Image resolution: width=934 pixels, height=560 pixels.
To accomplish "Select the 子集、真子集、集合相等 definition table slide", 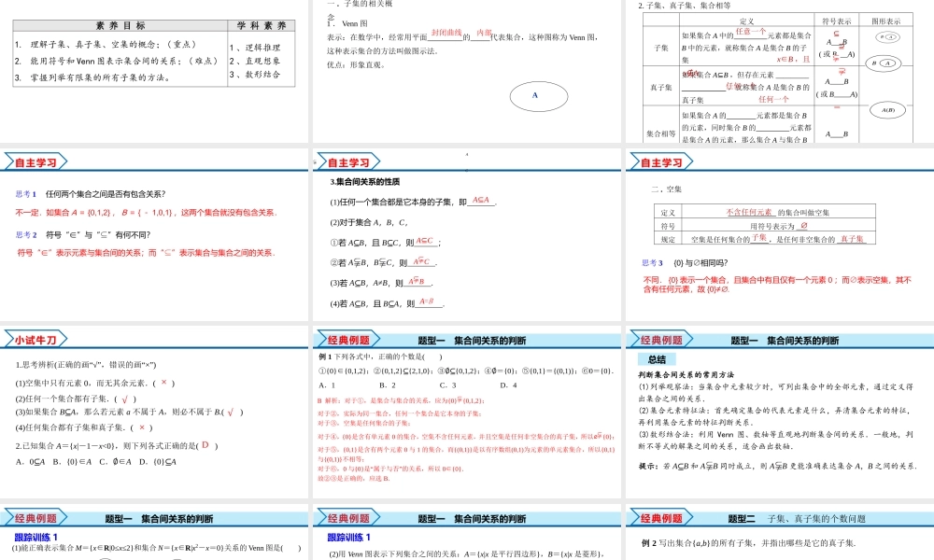I will 780,72.
